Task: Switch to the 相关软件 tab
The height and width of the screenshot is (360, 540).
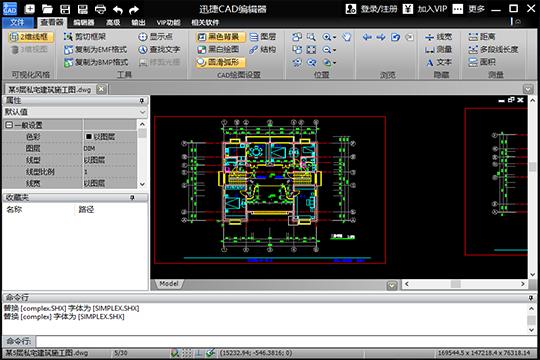Action: coord(205,22)
